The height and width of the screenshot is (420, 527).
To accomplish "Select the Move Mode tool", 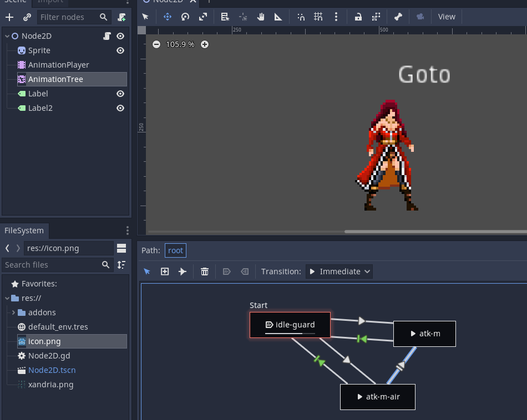I will tap(168, 17).
